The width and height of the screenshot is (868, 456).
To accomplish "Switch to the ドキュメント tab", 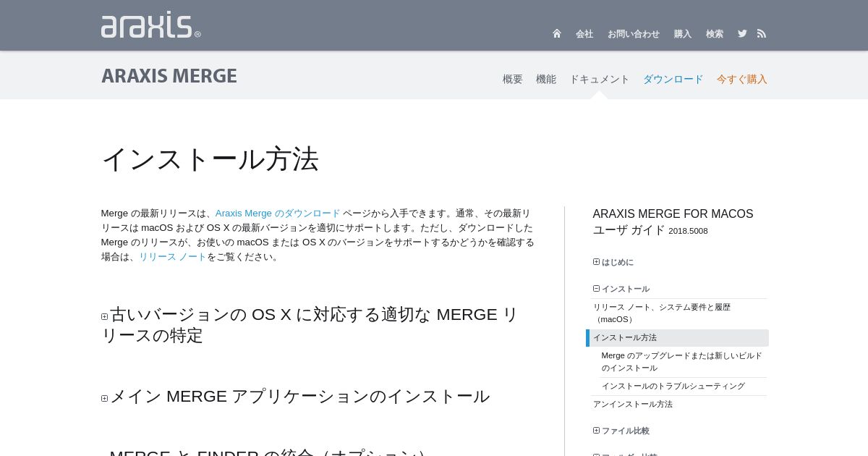I will point(600,79).
